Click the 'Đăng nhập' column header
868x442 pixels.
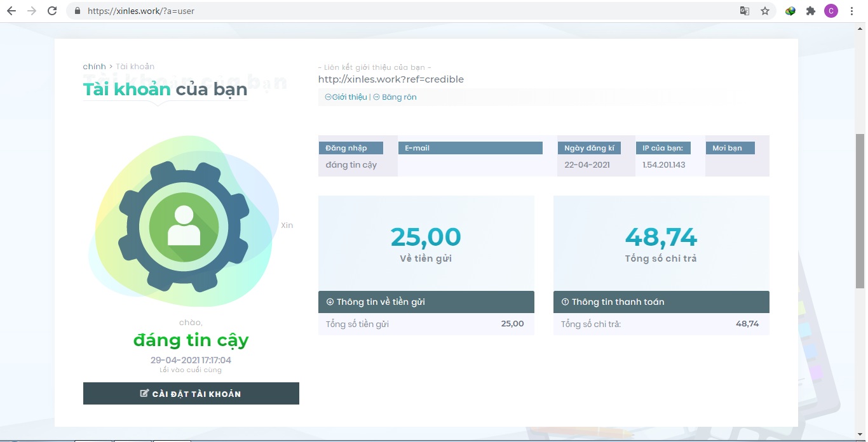coord(351,148)
